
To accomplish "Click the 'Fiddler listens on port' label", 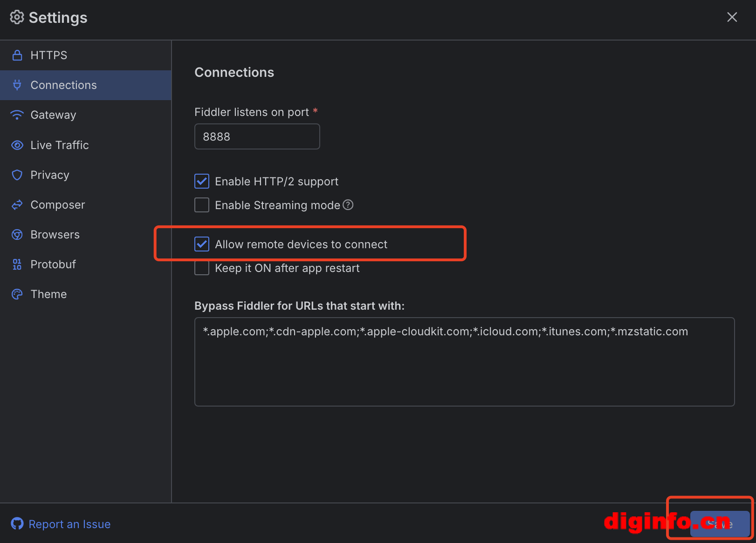I will point(252,112).
